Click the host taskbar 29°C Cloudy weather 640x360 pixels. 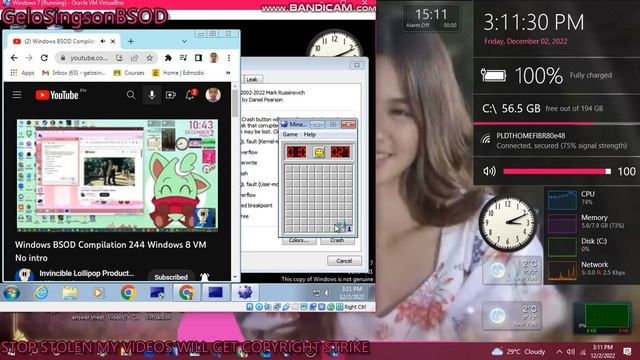[x=519, y=351]
